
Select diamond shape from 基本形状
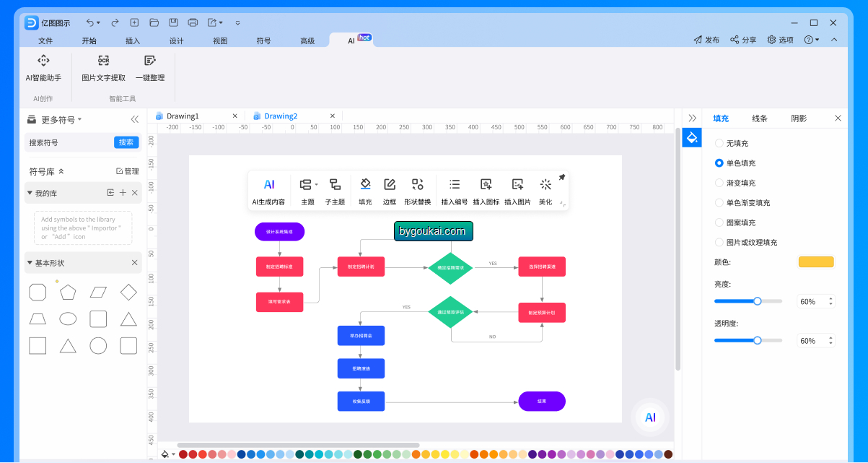[x=128, y=292]
